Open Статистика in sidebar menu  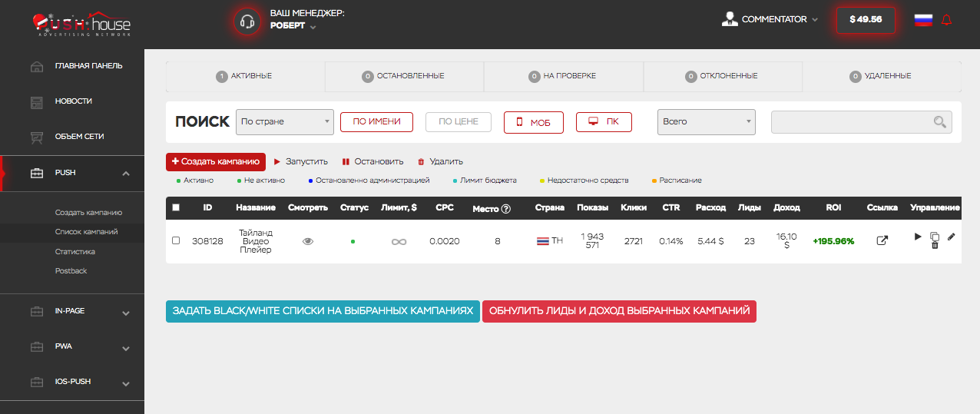coord(75,251)
